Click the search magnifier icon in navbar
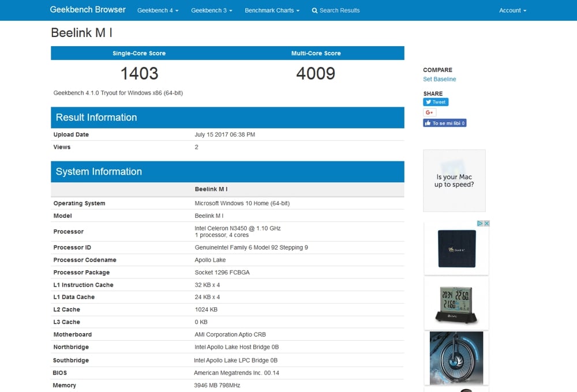Screen dimensions: 577x392 tap(314, 10)
